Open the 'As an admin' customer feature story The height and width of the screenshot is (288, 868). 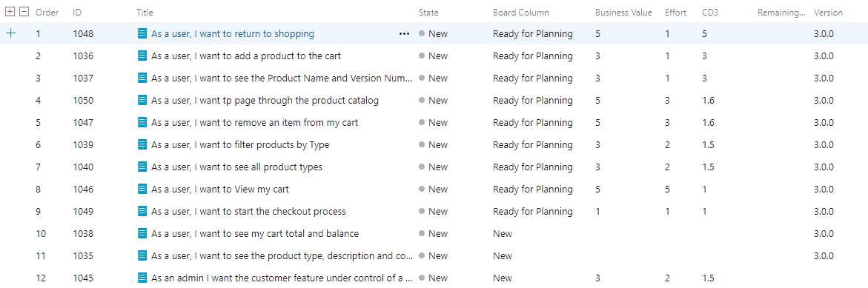tap(282, 278)
